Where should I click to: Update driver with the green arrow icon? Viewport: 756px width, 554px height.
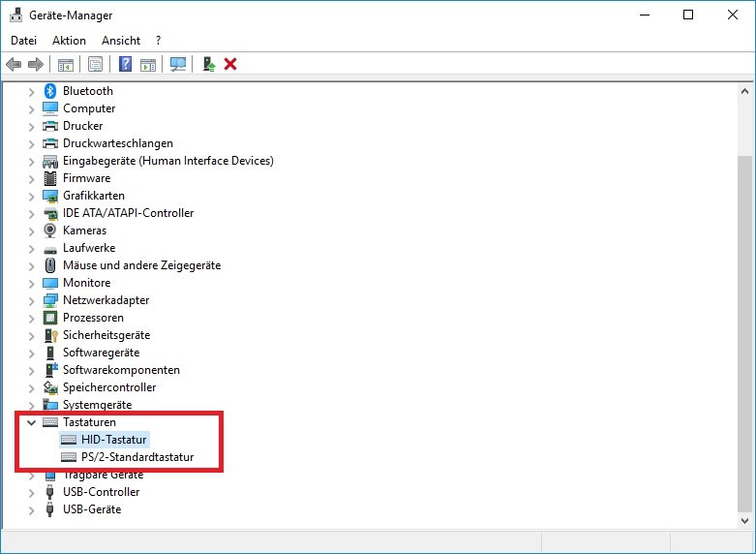(x=209, y=64)
